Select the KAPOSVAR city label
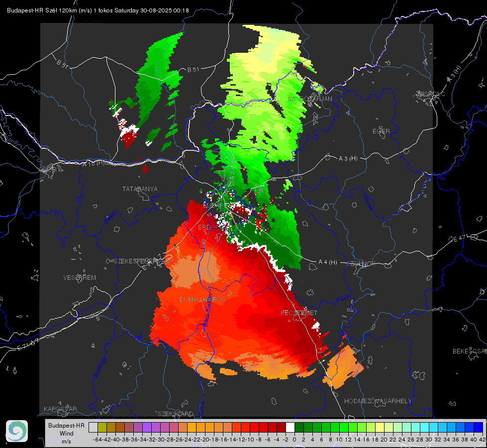 coord(60,409)
